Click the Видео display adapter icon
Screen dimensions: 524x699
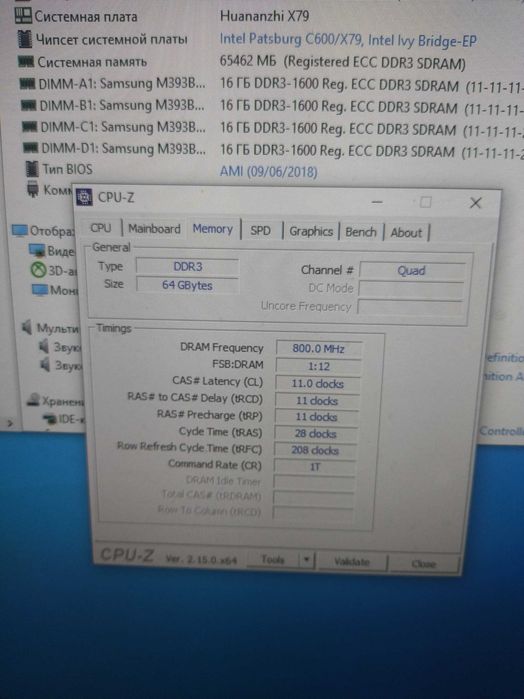point(37,250)
